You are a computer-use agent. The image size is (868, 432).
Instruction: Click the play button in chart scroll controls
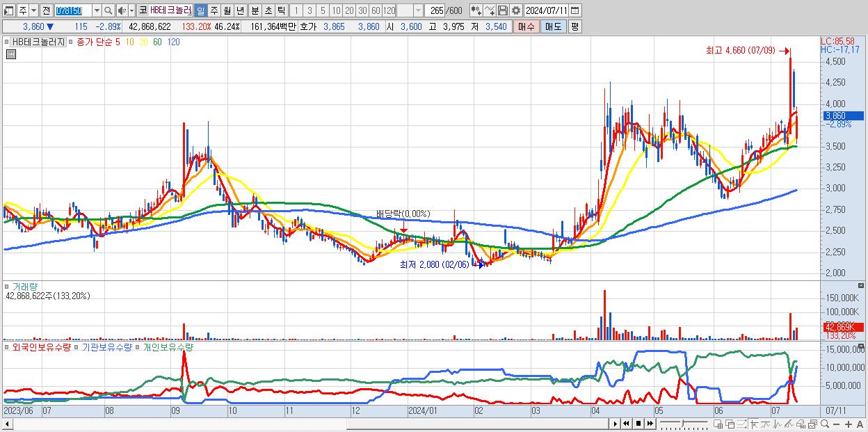click(616, 424)
